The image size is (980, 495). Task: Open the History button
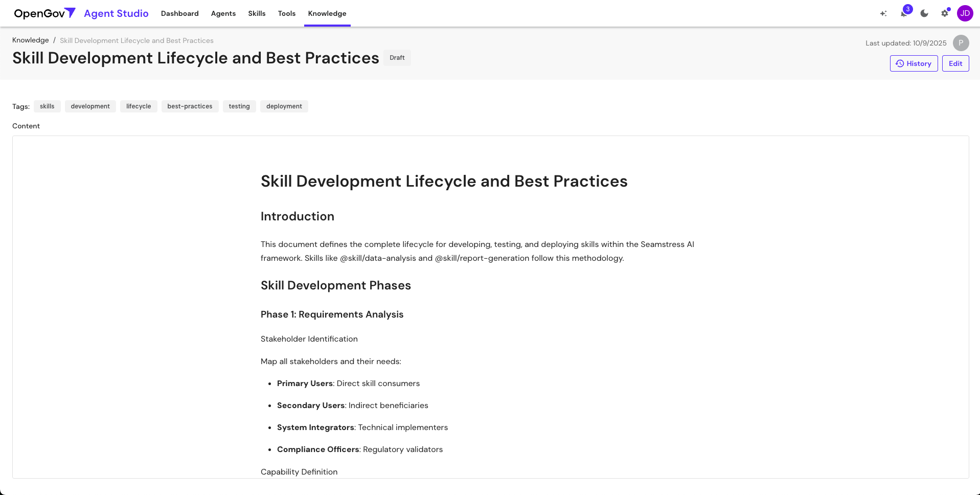pyautogui.click(x=914, y=63)
